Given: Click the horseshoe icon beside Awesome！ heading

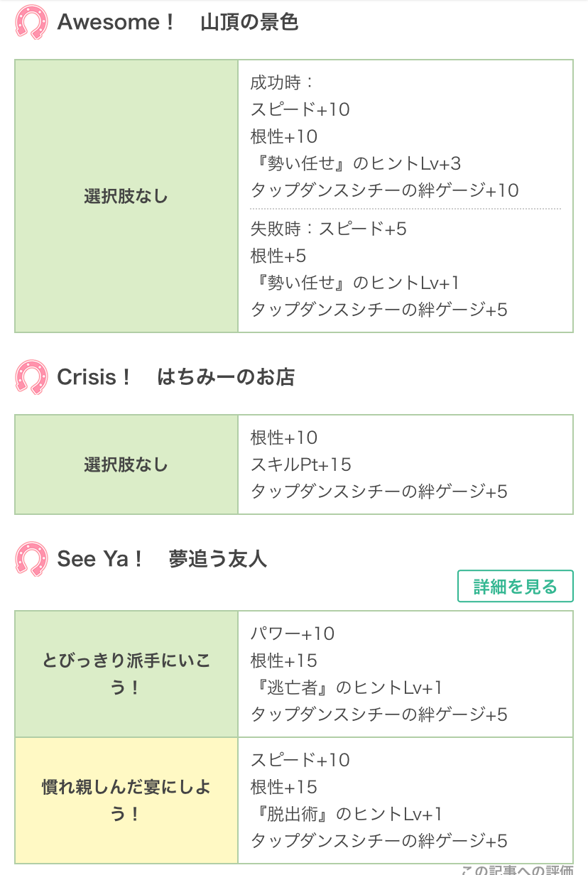Looking at the screenshot, I should pos(31,22).
